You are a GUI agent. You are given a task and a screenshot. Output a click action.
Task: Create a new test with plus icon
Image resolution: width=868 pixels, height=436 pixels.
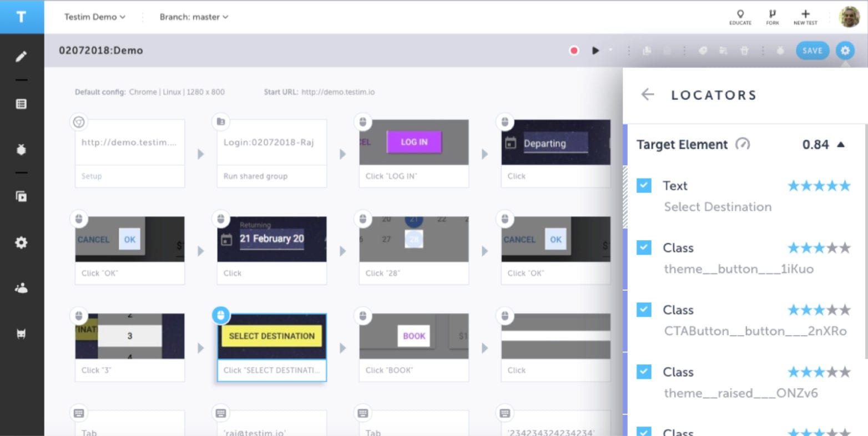tap(805, 17)
